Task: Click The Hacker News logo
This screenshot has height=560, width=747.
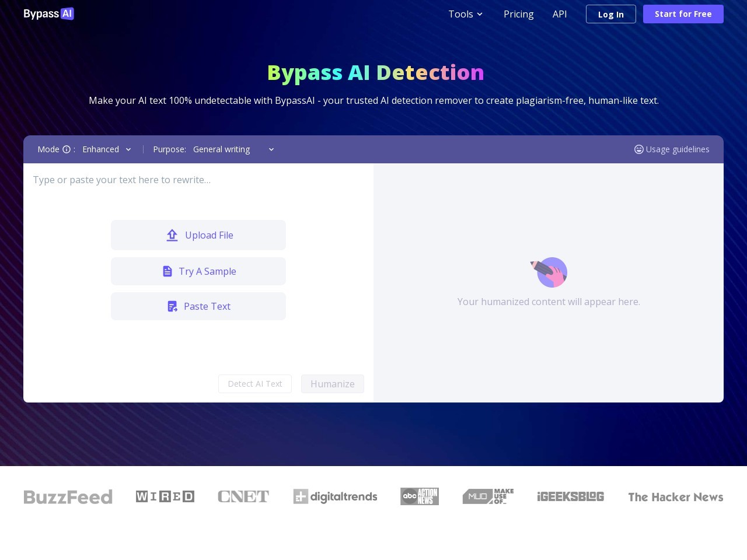Action: tap(676, 497)
